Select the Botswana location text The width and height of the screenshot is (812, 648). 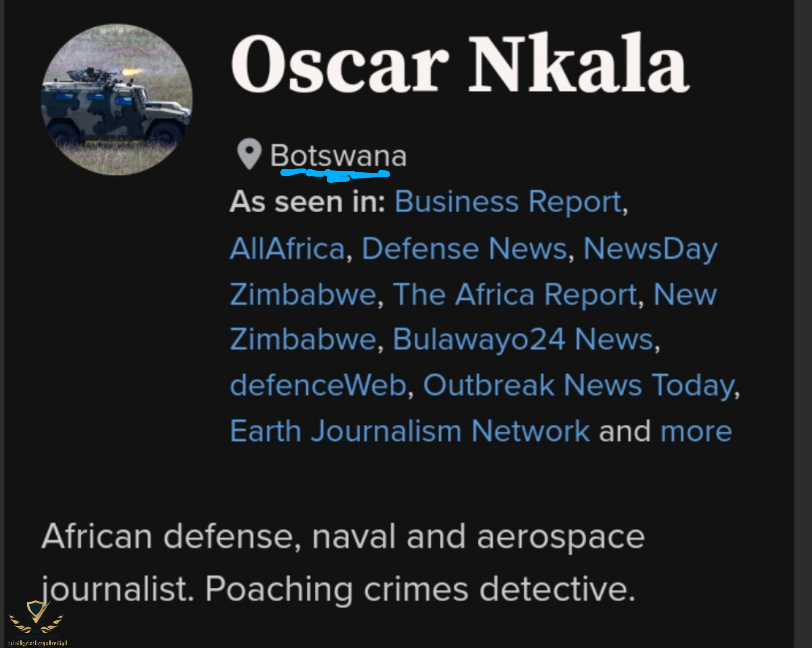pyautogui.click(x=338, y=155)
